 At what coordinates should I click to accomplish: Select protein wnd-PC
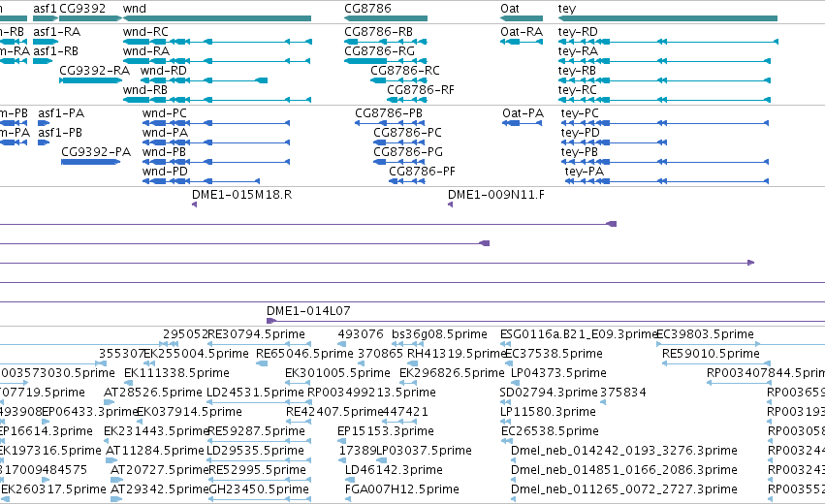pos(164,113)
